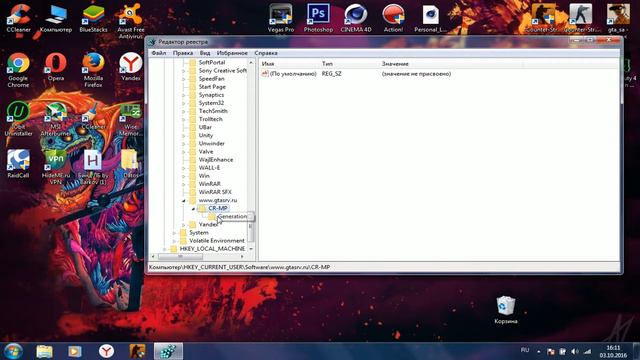Screen dimensions: 640x360
Task: Expand the HKEY_LOCAL_MACHINE hive
Action: tap(164, 249)
